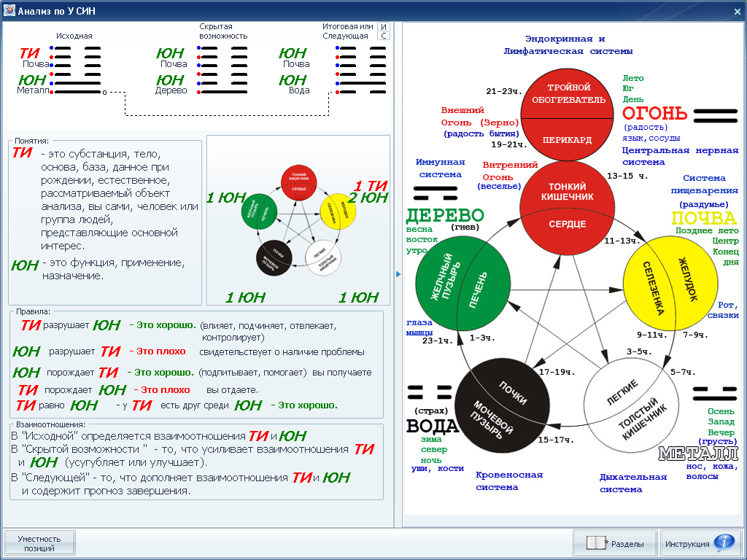Click the small five-elements diagram thumbnail
The width and height of the screenshot is (747, 560).
coord(298,220)
